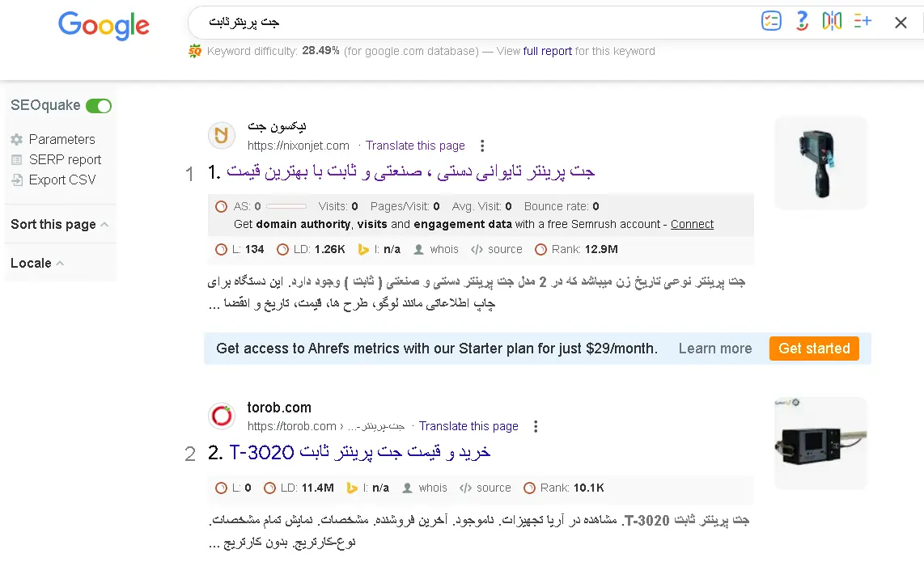Screen dimensions: 924x562
Task: Click the SEOquake keyword difficulty icon
Action: (x=194, y=51)
